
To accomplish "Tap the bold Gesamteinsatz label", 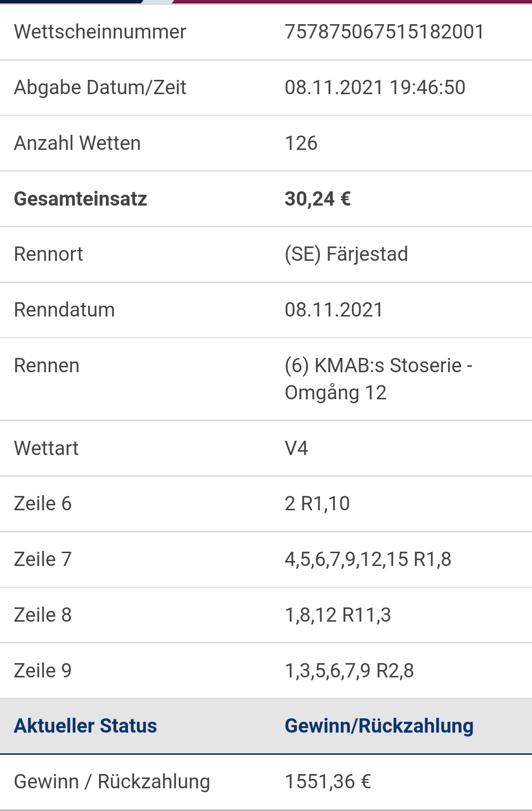I will click(81, 199).
